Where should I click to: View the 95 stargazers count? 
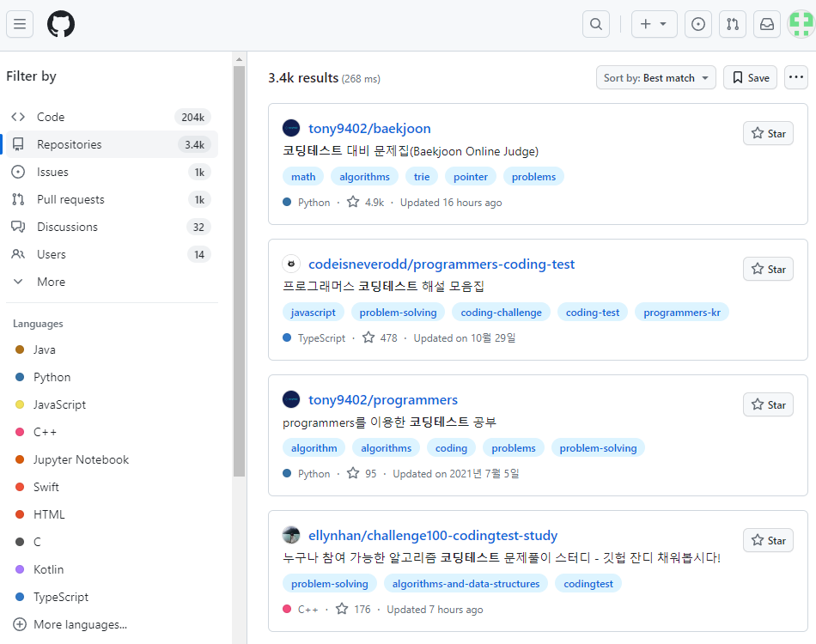pos(362,474)
